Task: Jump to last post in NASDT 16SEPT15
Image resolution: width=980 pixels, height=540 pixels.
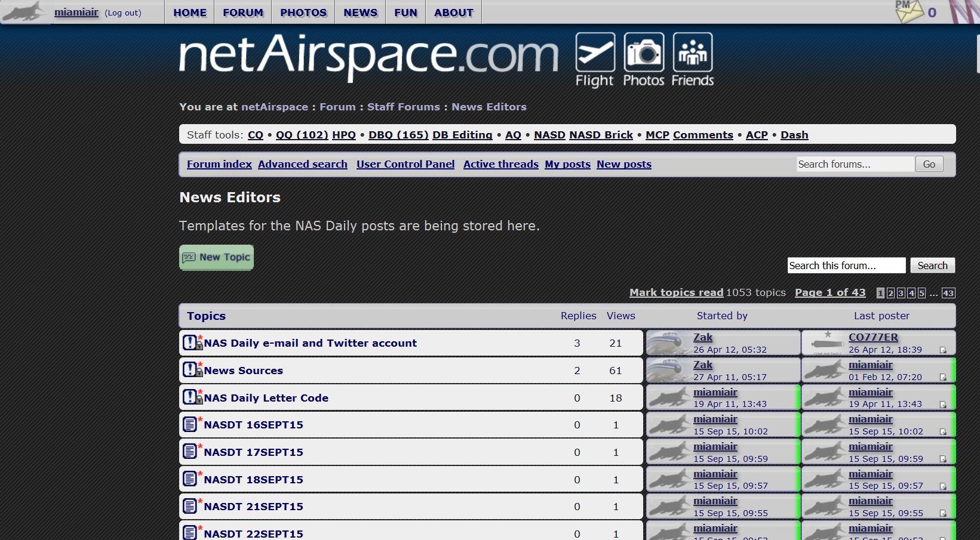Action: pos(943,432)
